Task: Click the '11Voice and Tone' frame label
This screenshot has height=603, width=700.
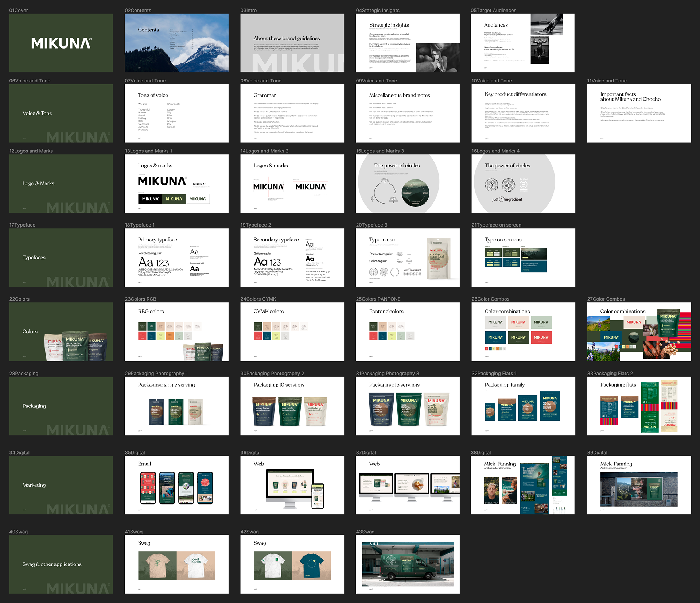Action: pos(607,81)
